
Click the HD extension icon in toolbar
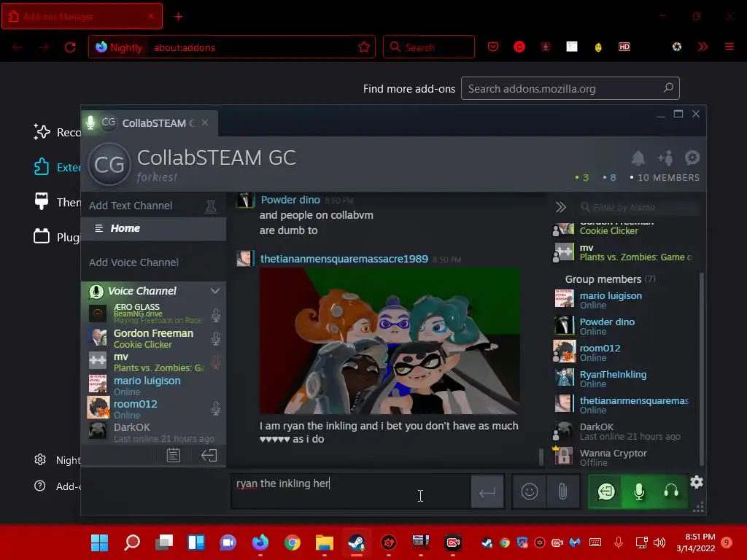pos(624,47)
